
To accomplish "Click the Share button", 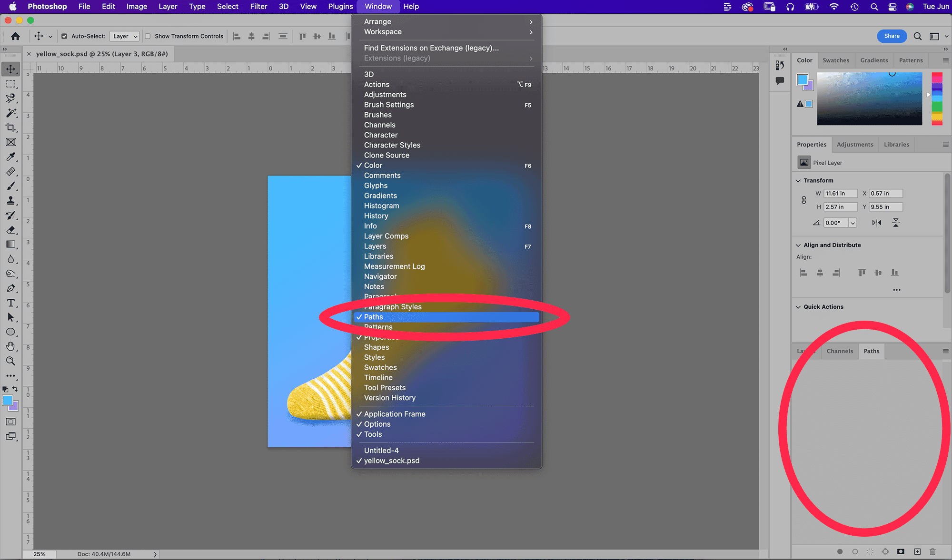I will pyautogui.click(x=892, y=36).
